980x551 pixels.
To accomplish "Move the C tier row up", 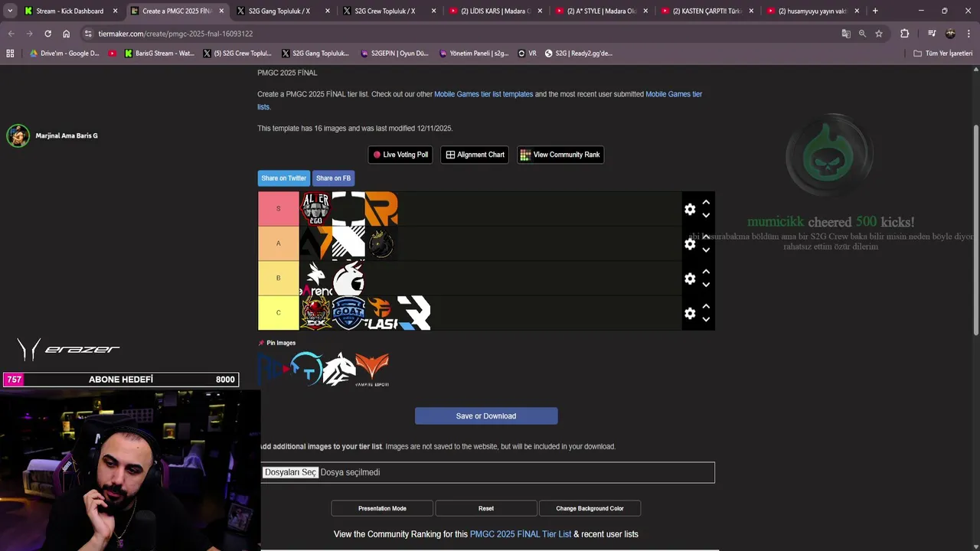I will (x=706, y=306).
